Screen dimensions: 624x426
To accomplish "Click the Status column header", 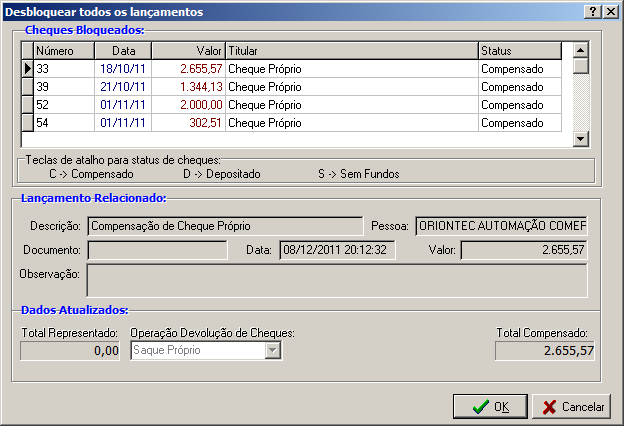I will 518,50.
